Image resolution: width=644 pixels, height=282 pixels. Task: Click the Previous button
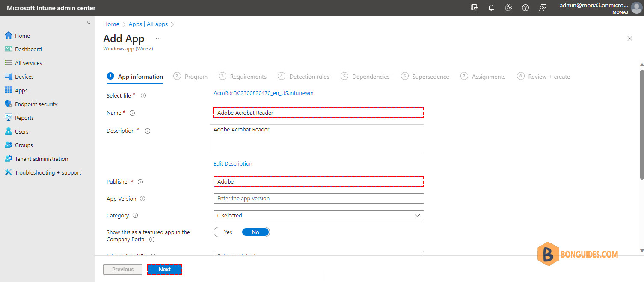pyautogui.click(x=123, y=270)
